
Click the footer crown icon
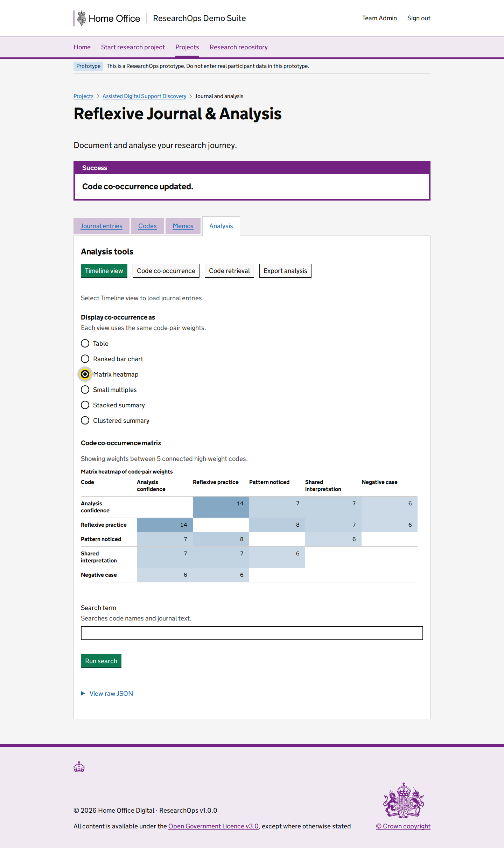coord(79,766)
